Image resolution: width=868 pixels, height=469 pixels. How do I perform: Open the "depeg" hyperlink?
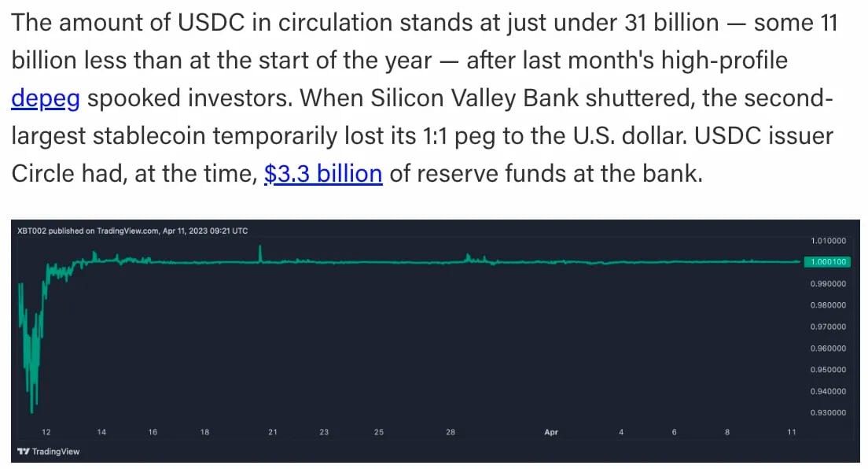coord(46,98)
